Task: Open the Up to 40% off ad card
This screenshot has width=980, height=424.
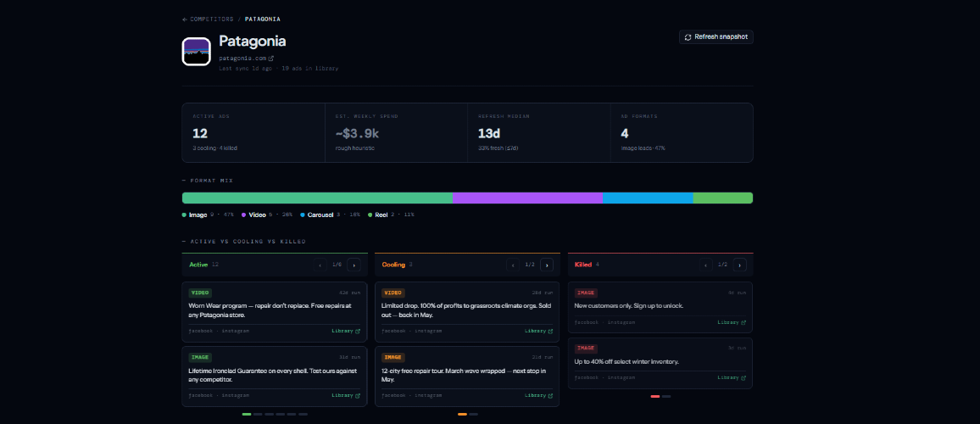Action: (x=660, y=363)
